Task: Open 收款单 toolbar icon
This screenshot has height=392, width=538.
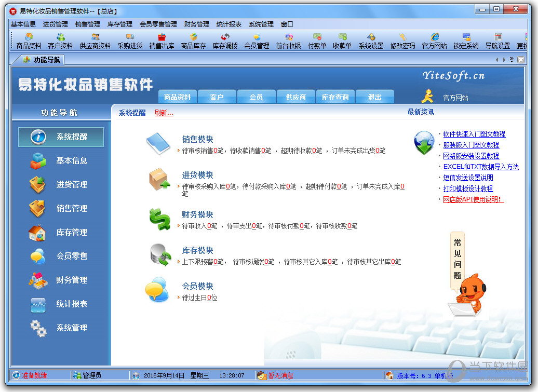Action: pos(342,41)
